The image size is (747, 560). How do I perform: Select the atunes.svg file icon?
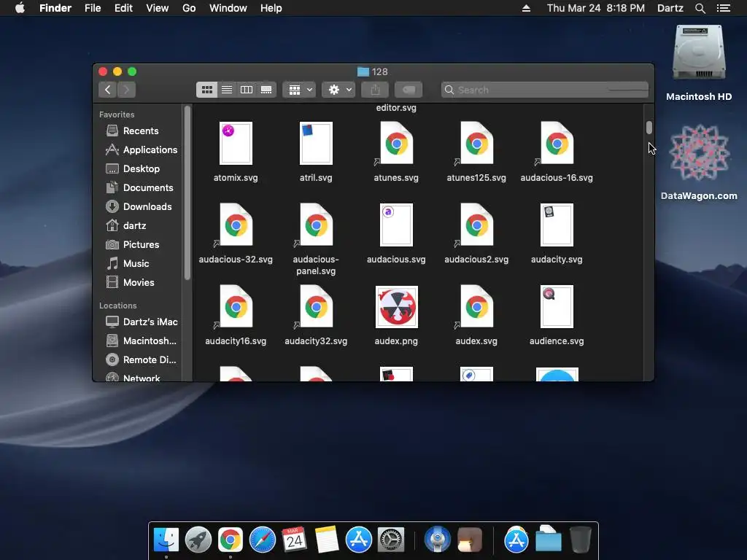pos(396,144)
